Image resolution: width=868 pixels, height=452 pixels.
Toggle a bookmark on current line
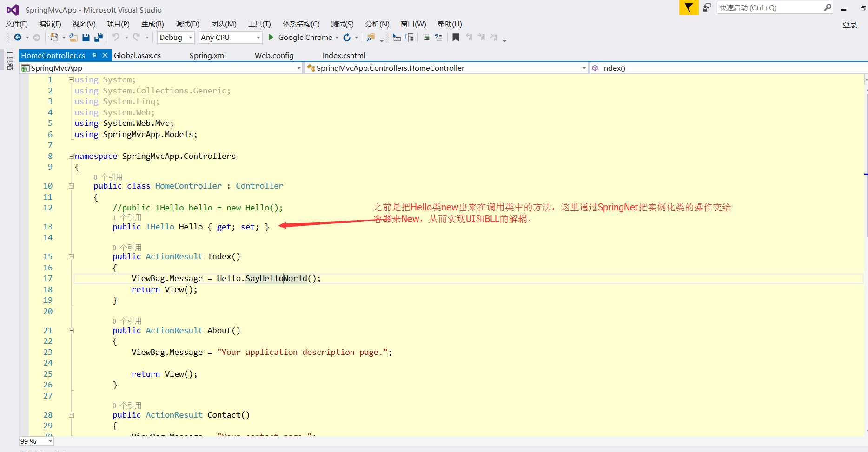pyautogui.click(x=456, y=37)
